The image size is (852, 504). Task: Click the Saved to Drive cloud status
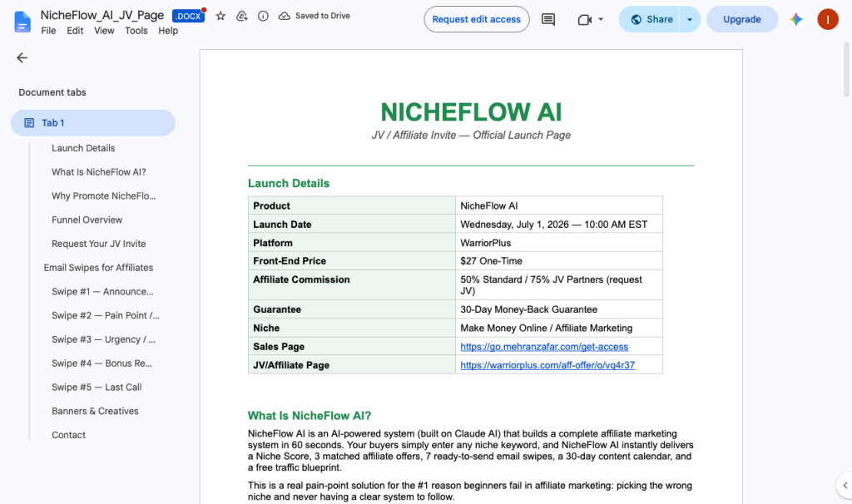click(314, 16)
